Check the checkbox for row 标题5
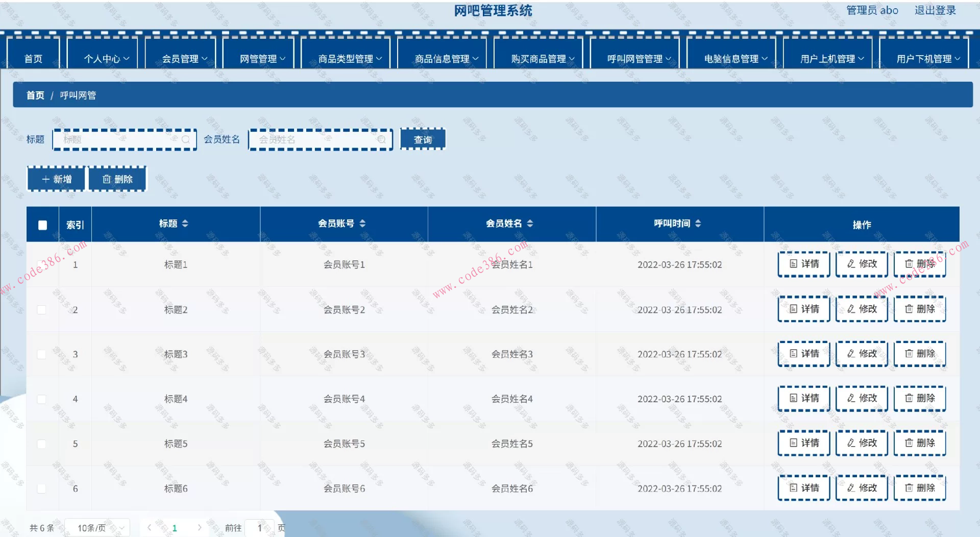The image size is (980, 537). pos(42,444)
